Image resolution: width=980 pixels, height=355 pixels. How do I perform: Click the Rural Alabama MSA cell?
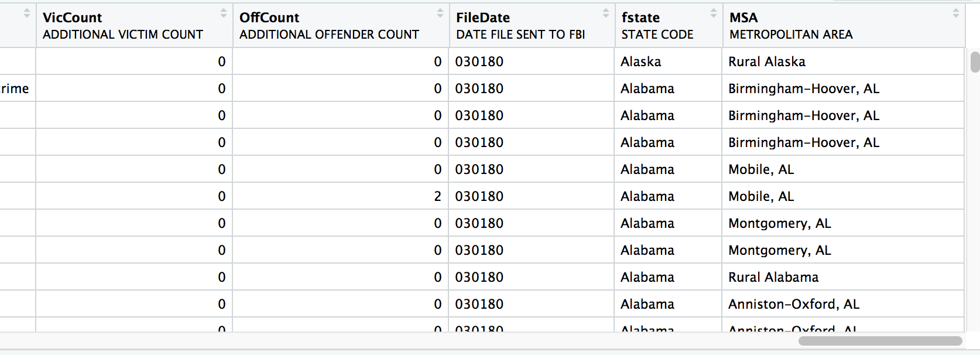coord(773,277)
